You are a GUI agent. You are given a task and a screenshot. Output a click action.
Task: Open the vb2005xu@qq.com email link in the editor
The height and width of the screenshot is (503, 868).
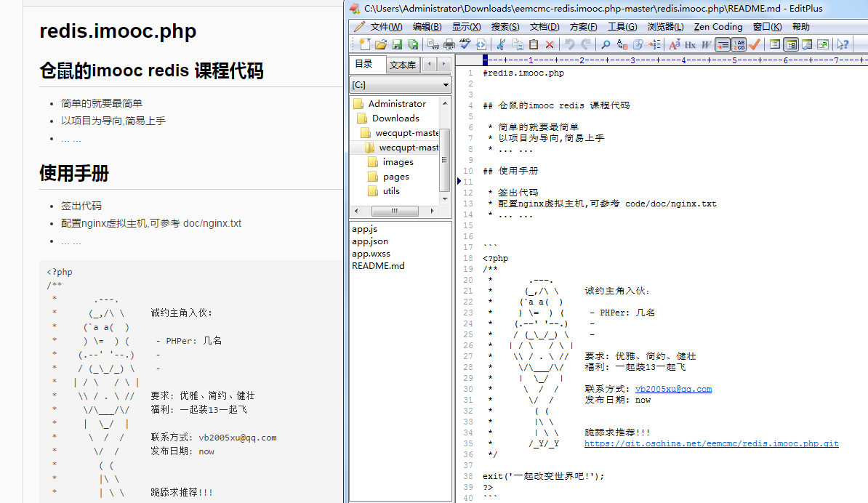click(x=673, y=389)
